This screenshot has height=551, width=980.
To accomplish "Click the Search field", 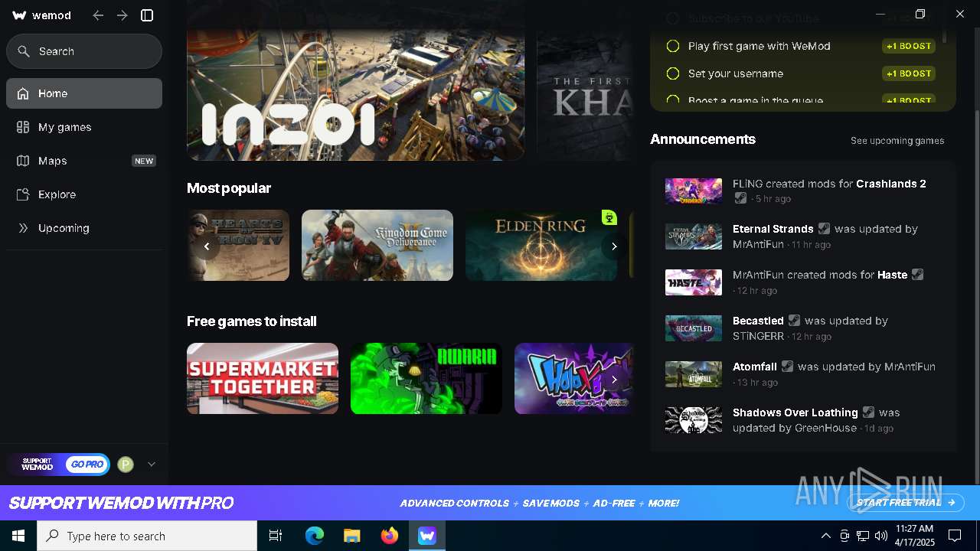I will [84, 51].
